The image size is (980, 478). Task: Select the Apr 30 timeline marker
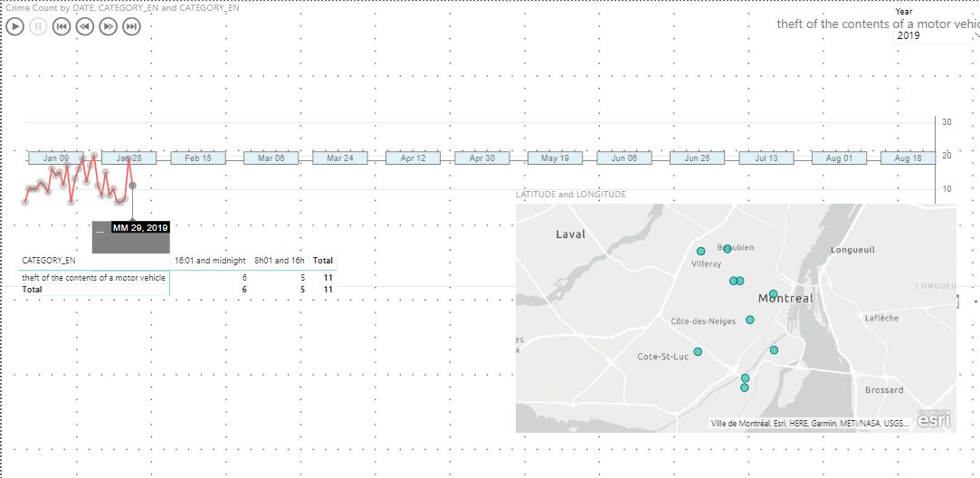pyautogui.click(x=482, y=158)
